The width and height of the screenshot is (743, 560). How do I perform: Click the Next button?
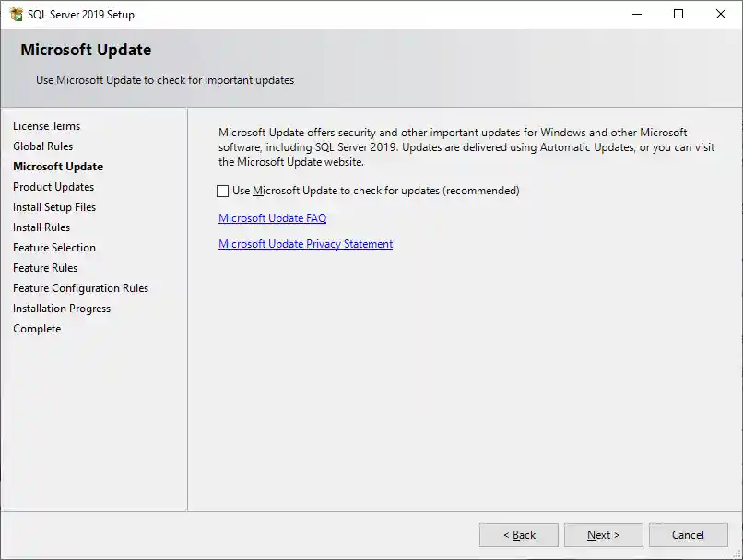pos(603,534)
